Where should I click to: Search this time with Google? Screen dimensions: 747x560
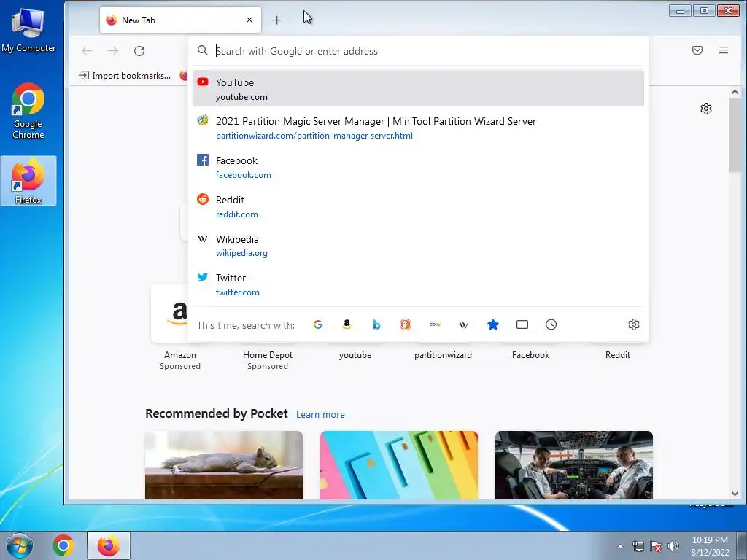[318, 324]
